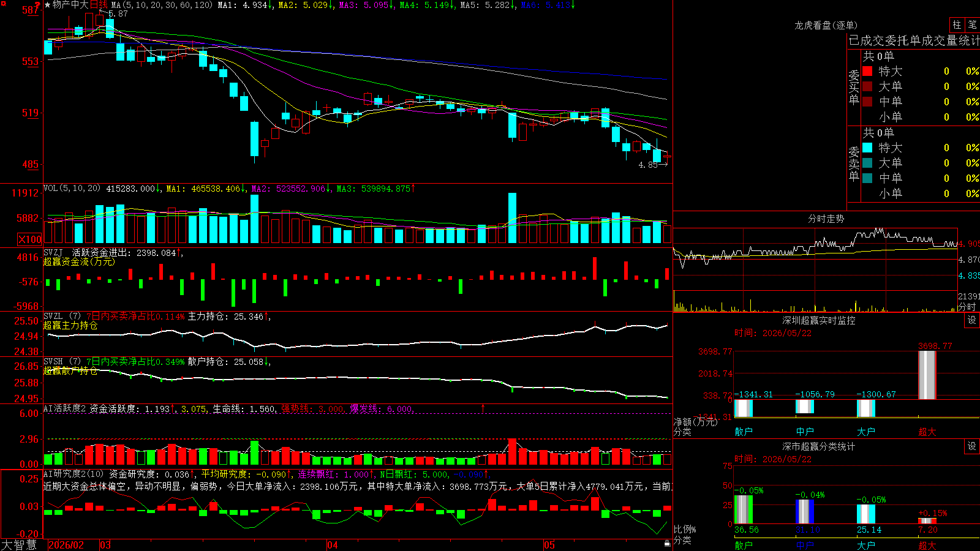
Task: Click the 委买单 vertical section label
Action: point(854,87)
